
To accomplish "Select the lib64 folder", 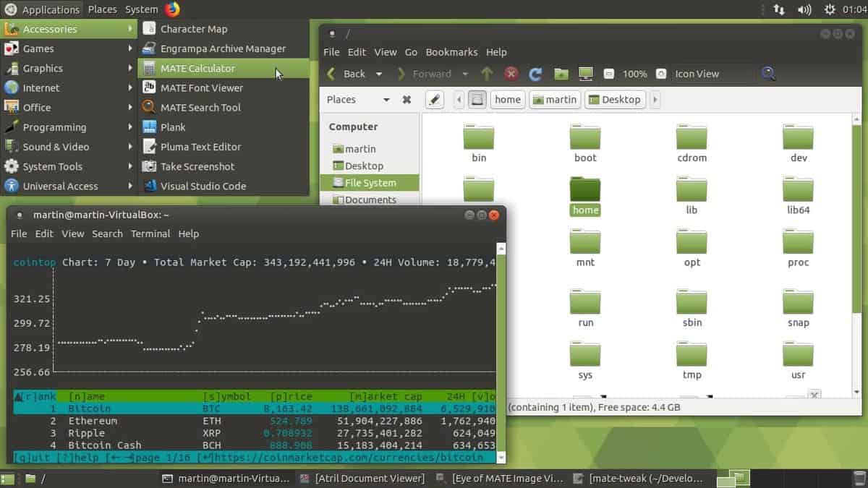I will (799, 195).
